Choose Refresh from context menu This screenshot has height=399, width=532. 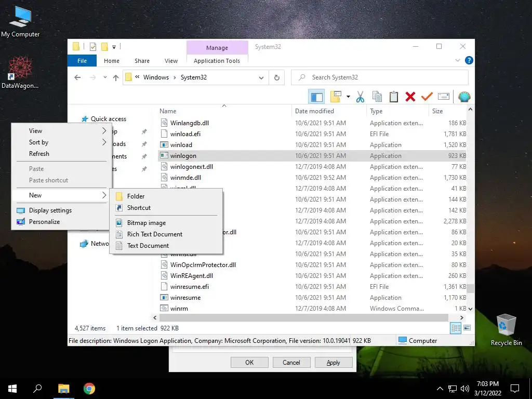click(62, 154)
